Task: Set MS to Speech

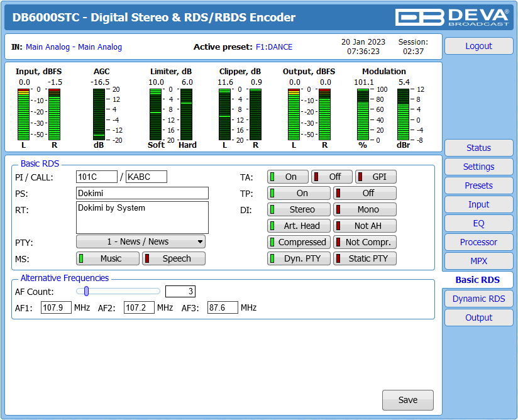Action: click(174, 258)
